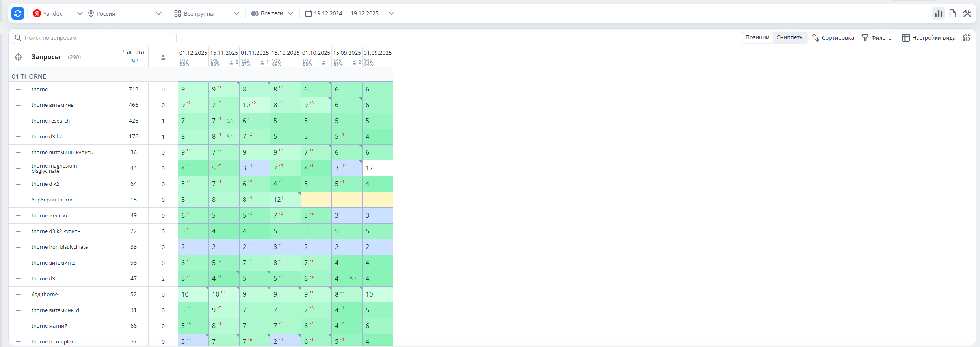Click the 01.12.2025 position cell for thorne iron bisglycinate

tap(193, 247)
